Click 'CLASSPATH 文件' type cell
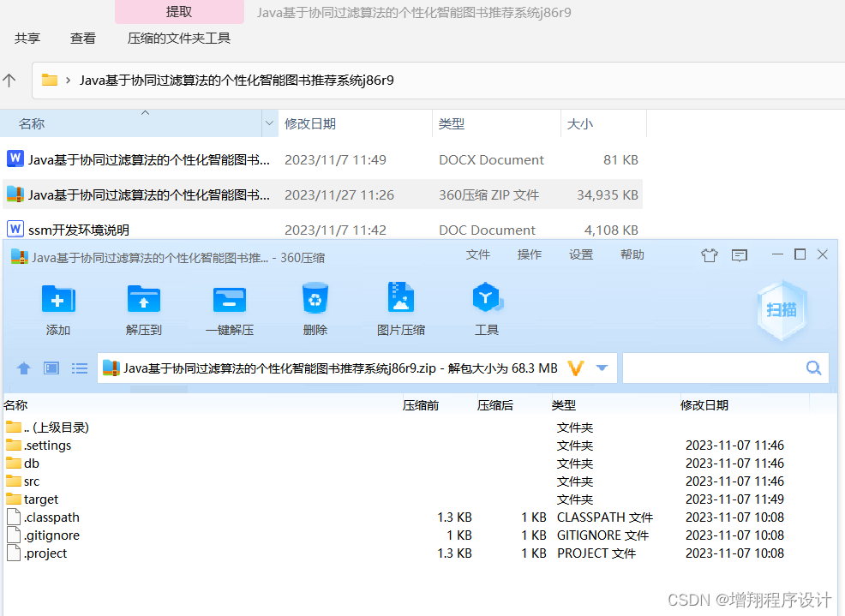This screenshot has height=616, width=845. 605,517
